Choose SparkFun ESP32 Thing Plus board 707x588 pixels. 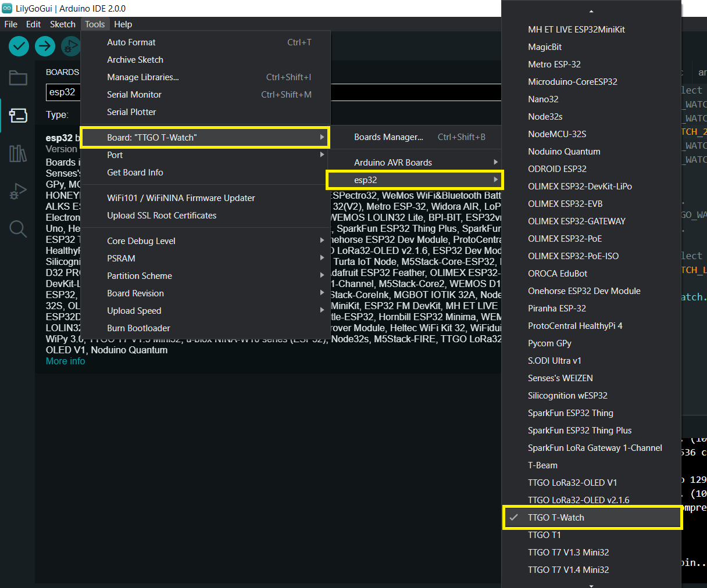click(x=591, y=430)
